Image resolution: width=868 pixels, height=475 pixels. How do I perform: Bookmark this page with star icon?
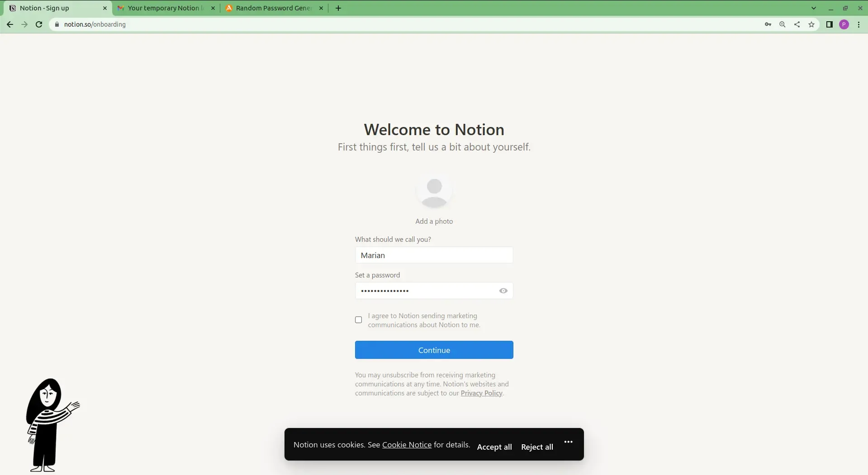pos(811,24)
